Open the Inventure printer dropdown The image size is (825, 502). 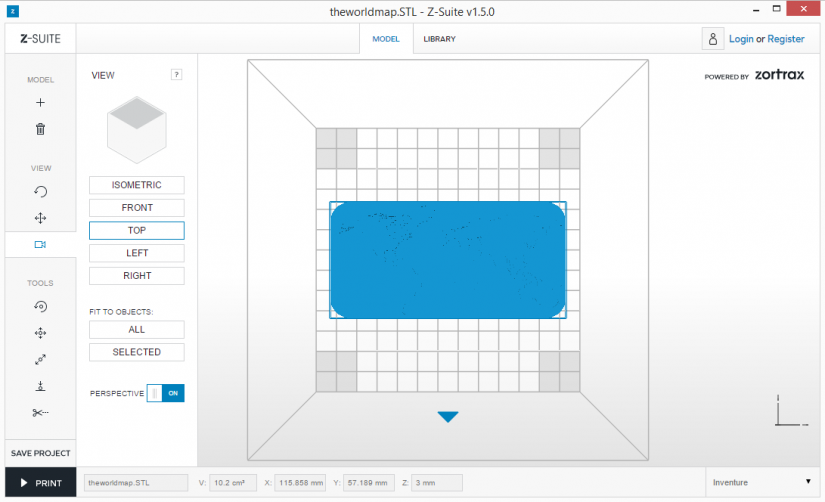point(762,482)
